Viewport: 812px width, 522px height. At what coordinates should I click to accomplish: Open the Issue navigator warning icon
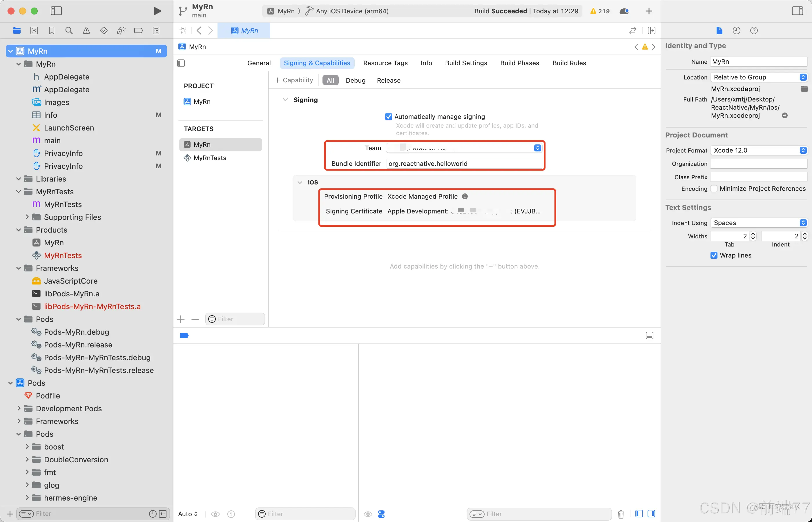86,30
